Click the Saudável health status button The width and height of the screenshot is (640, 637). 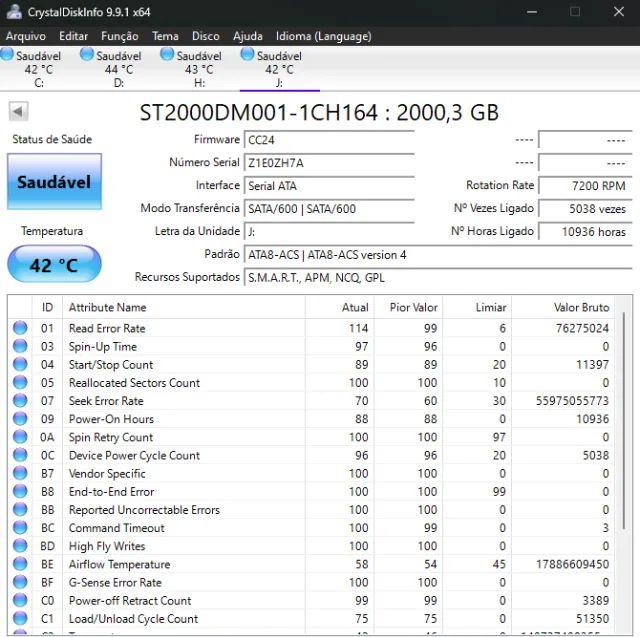coord(54,182)
